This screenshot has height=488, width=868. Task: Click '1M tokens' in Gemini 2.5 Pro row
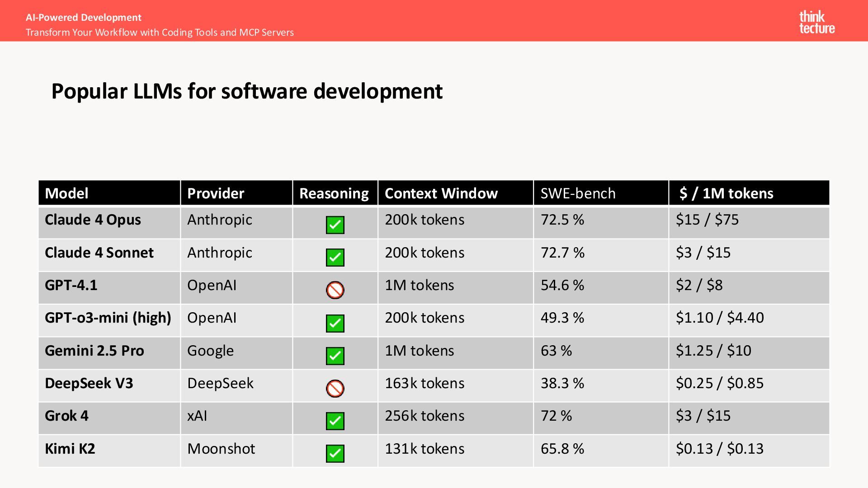[420, 351]
